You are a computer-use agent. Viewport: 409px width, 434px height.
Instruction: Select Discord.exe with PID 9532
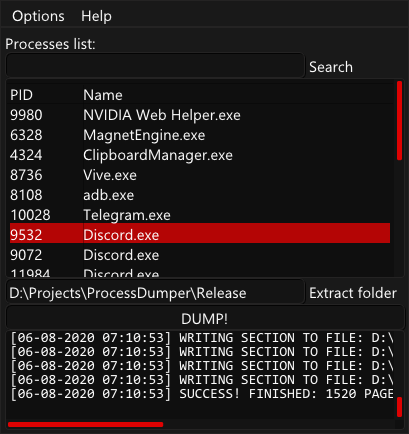pyautogui.click(x=200, y=233)
